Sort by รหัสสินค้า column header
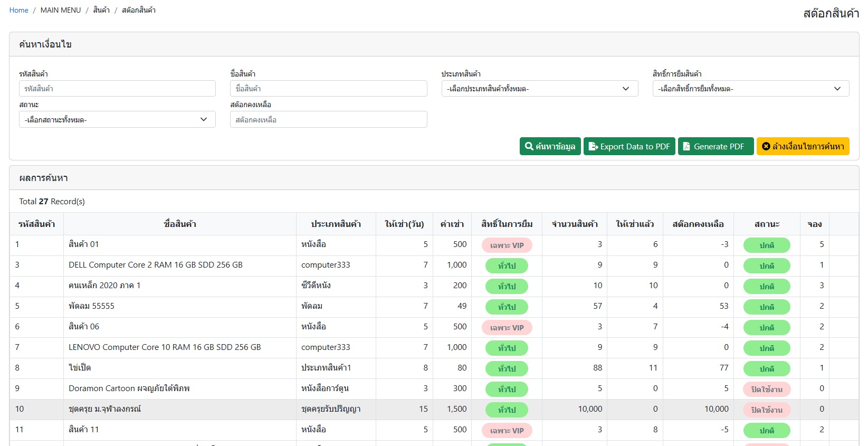 tap(36, 224)
